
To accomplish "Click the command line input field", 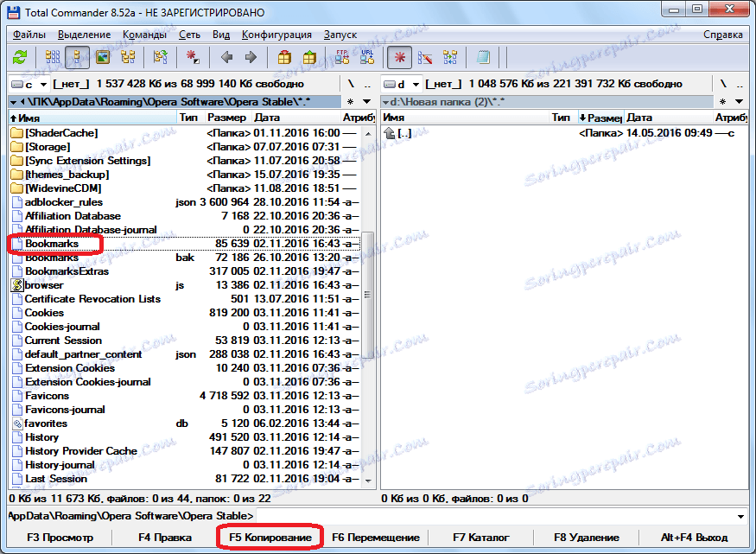I will click(x=496, y=516).
